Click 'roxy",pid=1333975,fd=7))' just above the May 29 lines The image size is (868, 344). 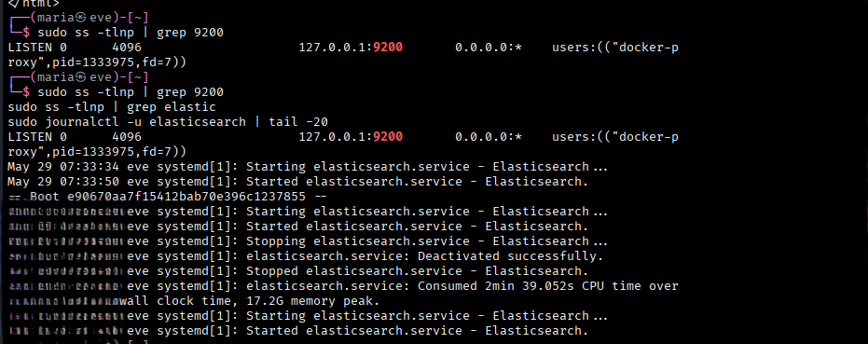tap(97, 152)
